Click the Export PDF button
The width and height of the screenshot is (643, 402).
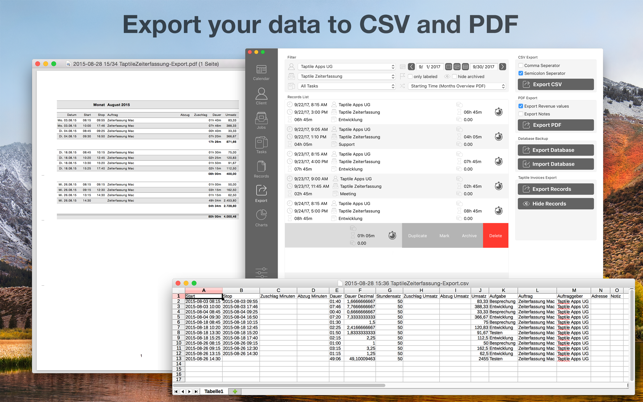click(x=556, y=125)
